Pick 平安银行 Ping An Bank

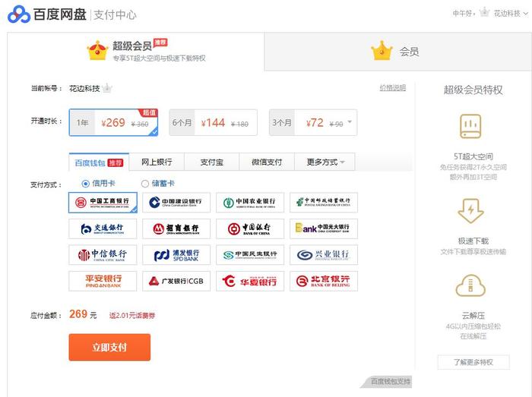(x=103, y=281)
